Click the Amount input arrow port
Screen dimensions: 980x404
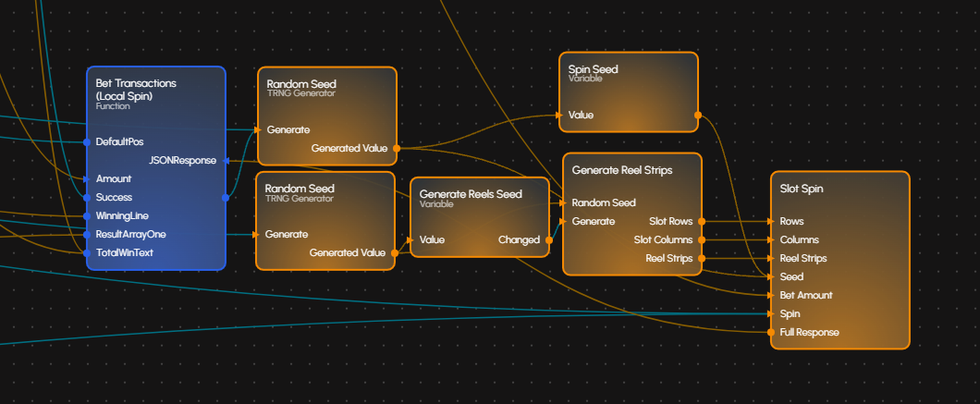[x=87, y=178]
